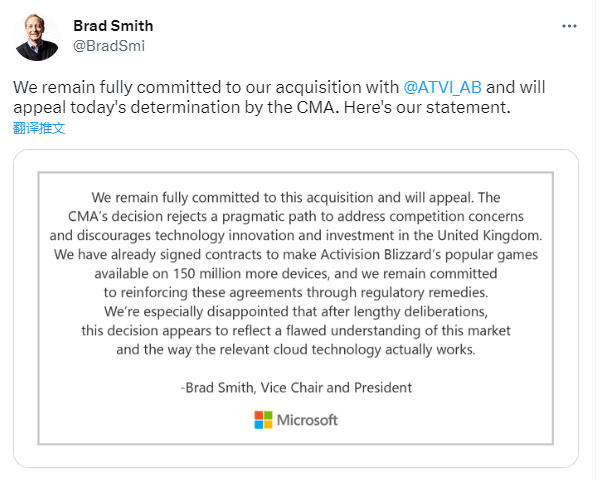This screenshot has width=603, height=480.
Task: Click the four-color Microsoft squares logo
Action: (263, 420)
